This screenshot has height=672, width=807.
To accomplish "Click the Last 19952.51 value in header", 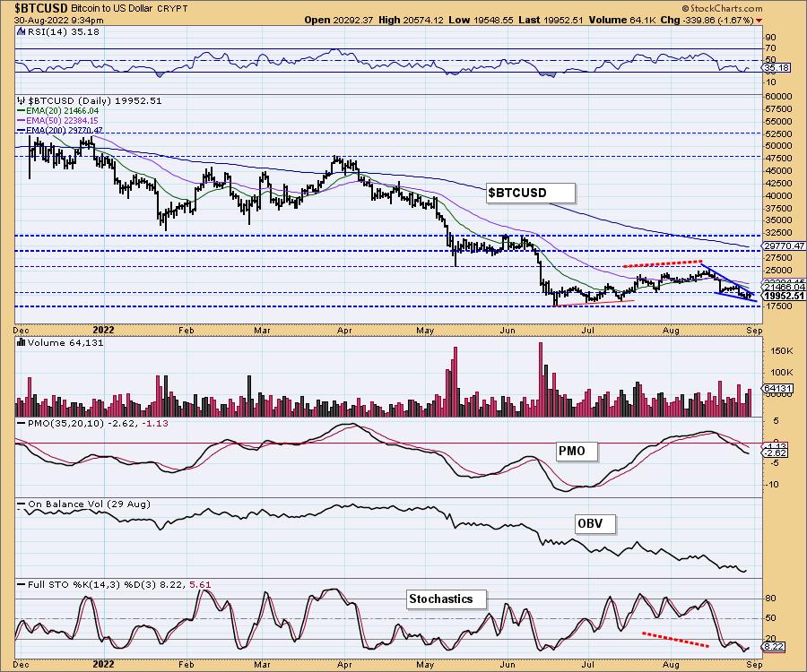I will 551,20.
